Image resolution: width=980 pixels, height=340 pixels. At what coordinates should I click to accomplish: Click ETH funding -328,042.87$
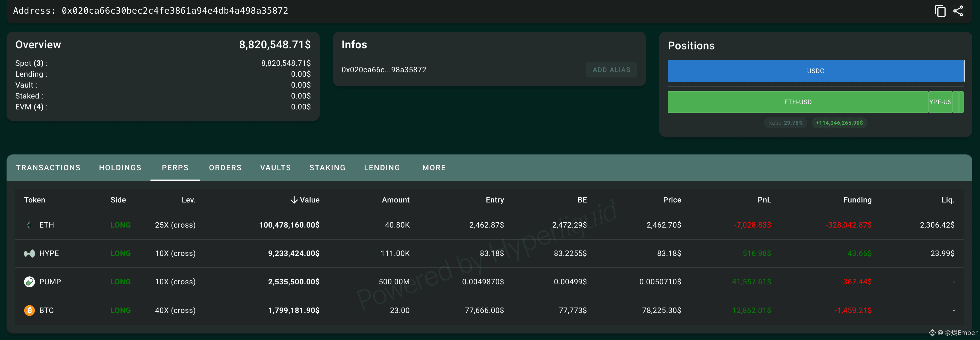tap(848, 225)
